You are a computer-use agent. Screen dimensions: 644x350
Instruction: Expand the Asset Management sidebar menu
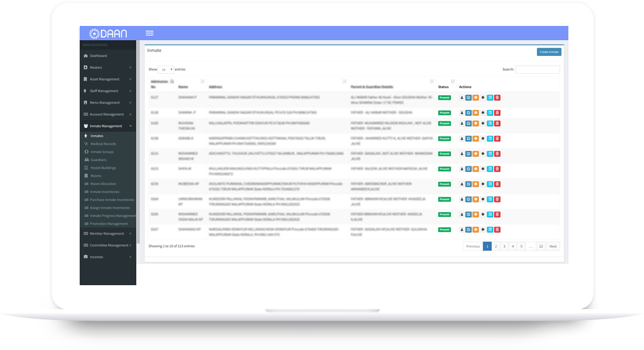point(108,79)
